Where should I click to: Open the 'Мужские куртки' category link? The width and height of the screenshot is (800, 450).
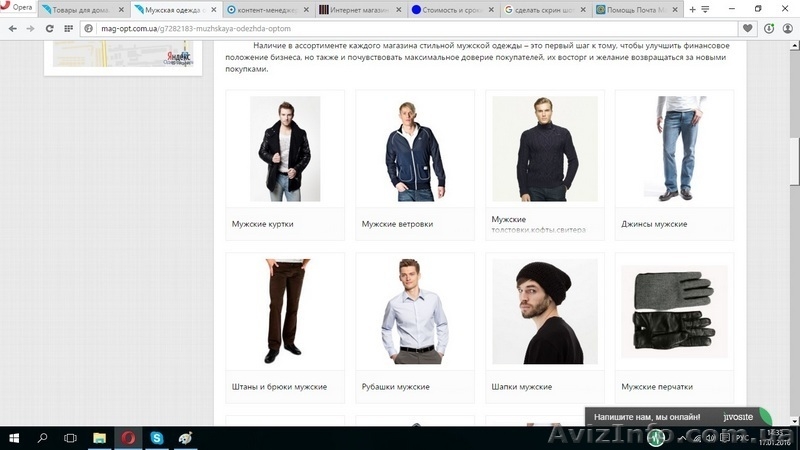pyautogui.click(x=263, y=224)
